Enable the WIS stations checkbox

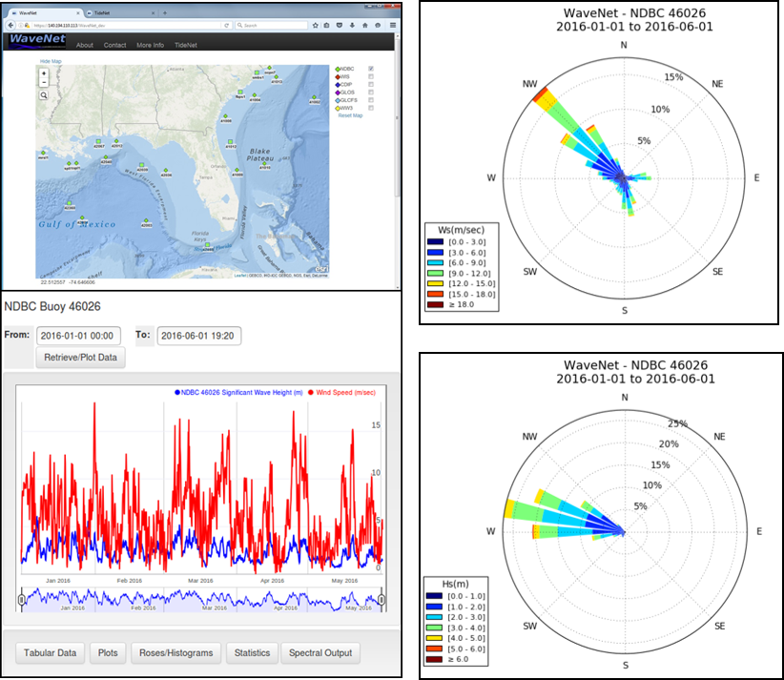coord(371,76)
